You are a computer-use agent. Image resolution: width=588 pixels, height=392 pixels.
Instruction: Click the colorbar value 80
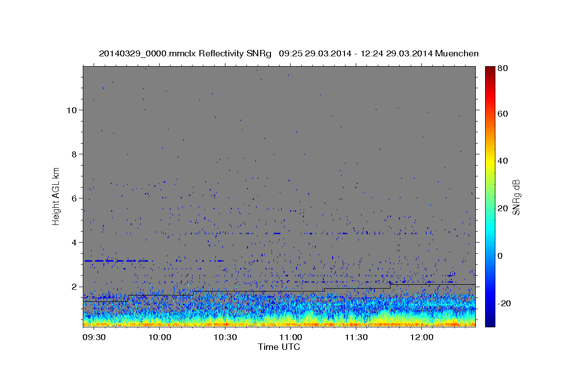502,69
